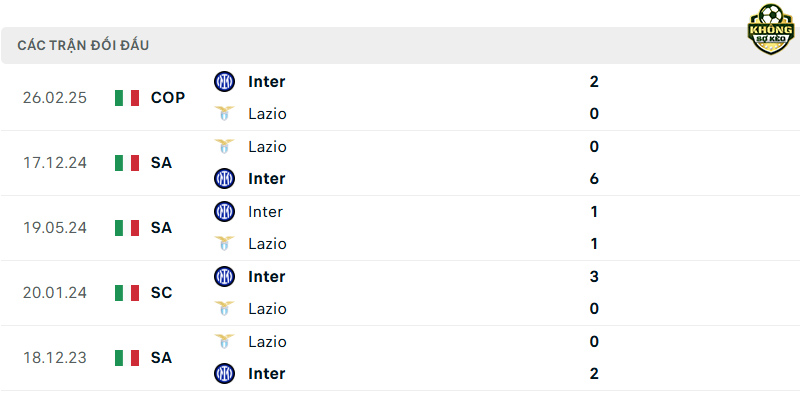Viewport: 800px width, 400px height.
Task: Click the 17.12.24 match date
Action: 55,163
